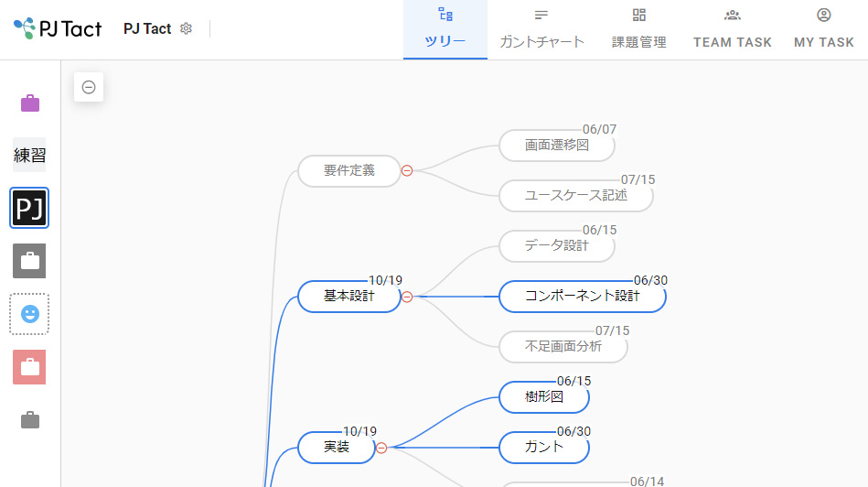
Task: Click the 06/15 date on 樹形図
Action: click(x=574, y=381)
